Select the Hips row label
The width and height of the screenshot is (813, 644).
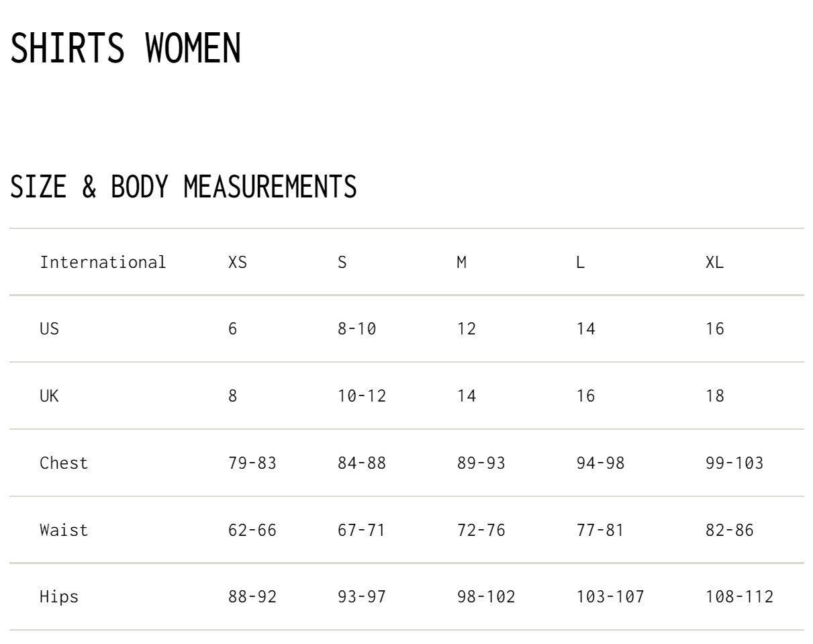59,597
